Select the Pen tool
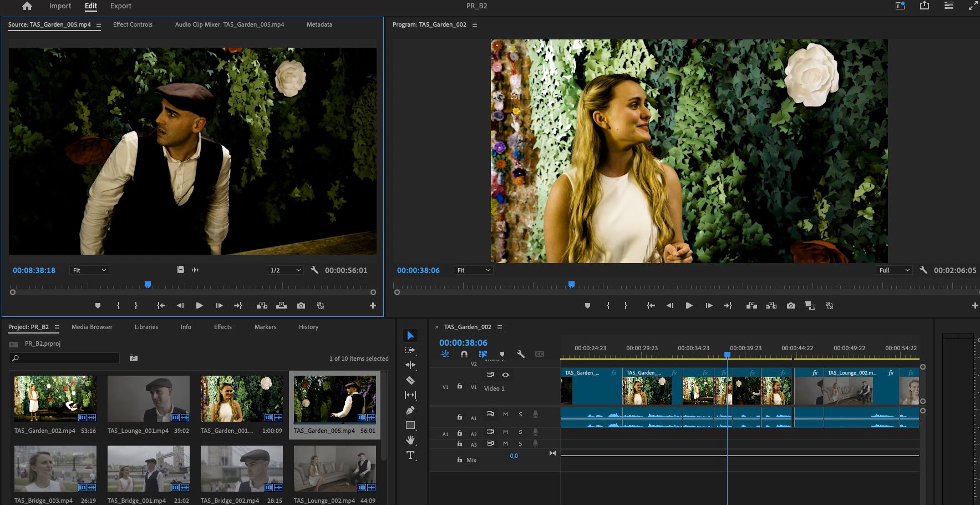The width and height of the screenshot is (980, 505). [410, 411]
